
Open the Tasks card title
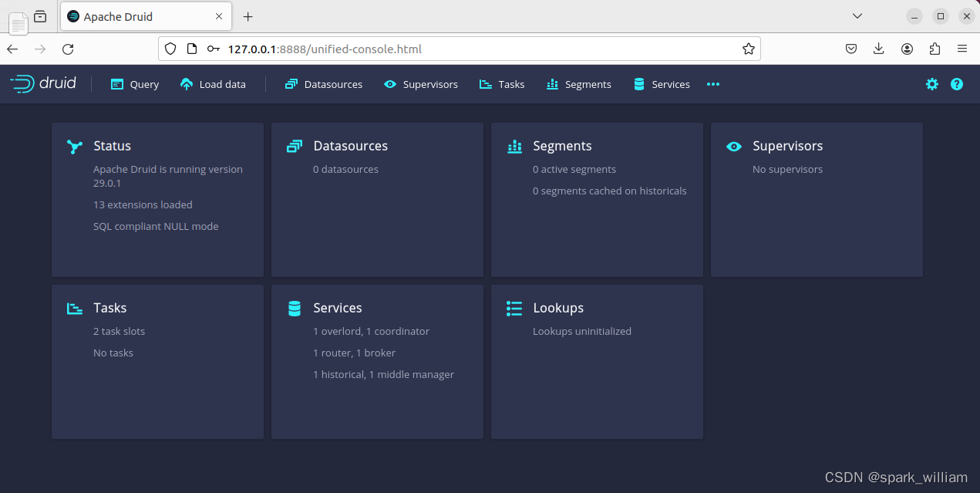coord(110,308)
